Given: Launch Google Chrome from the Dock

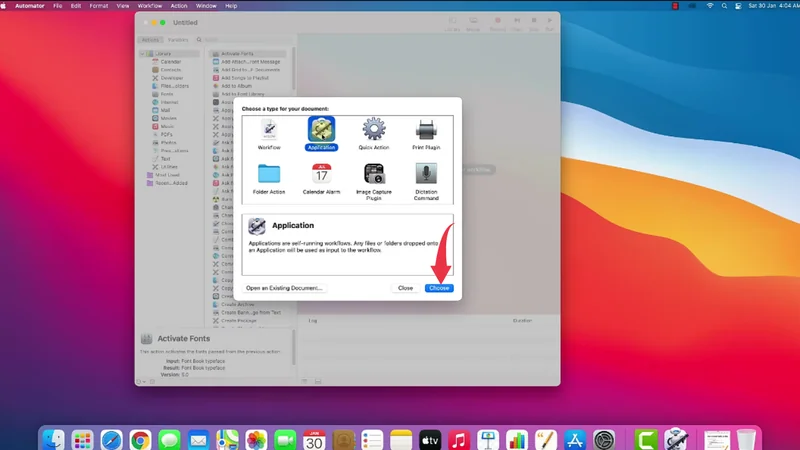Looking at the screenshot, I should point(140,440).
